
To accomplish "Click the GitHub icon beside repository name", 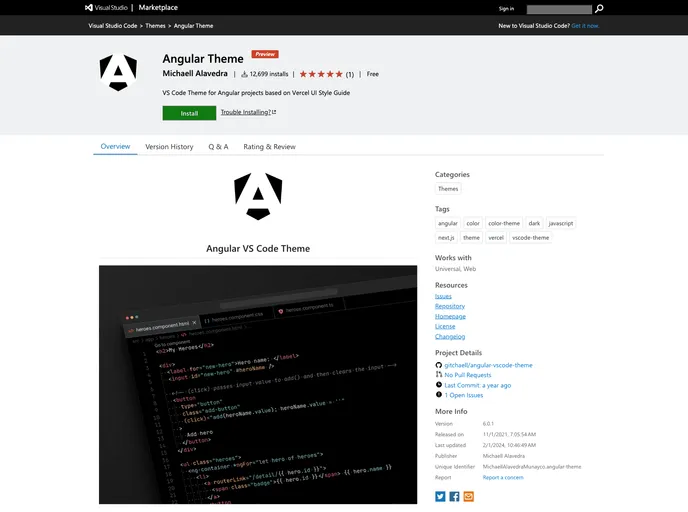I will click(x=438, y=365).
